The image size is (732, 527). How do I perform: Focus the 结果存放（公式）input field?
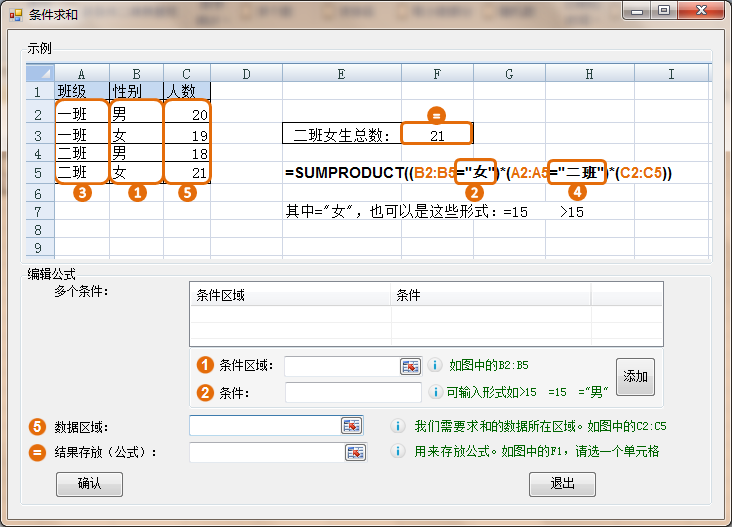[x=266, y=453]
